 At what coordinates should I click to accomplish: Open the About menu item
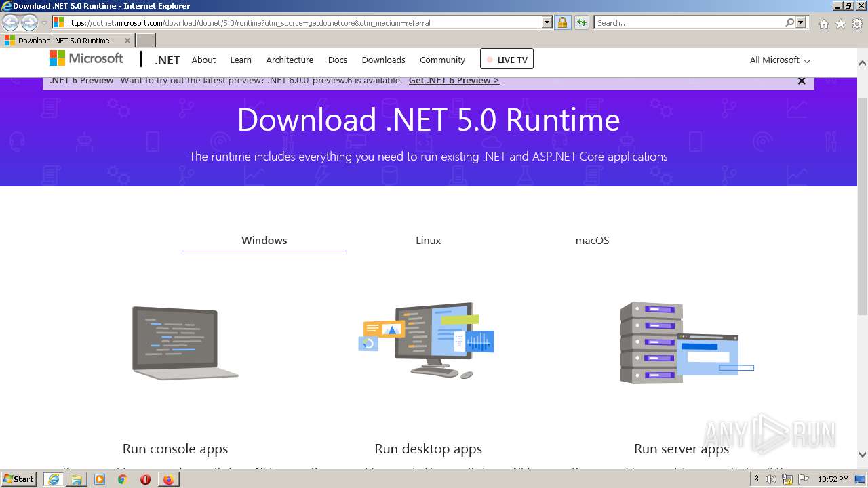click(203, 60)
